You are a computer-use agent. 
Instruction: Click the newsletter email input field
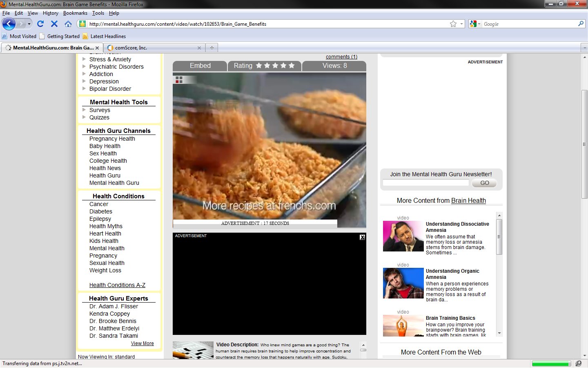426,183
